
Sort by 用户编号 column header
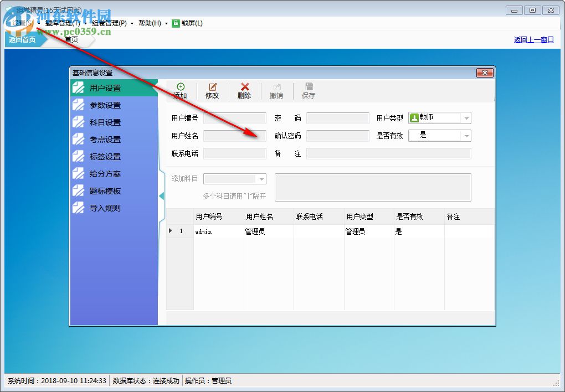click(x=219, y=216)
